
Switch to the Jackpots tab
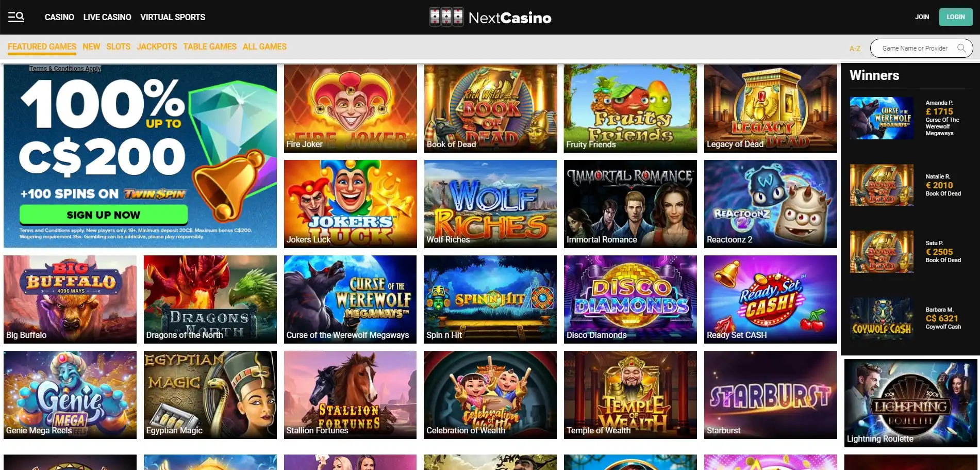157,46
